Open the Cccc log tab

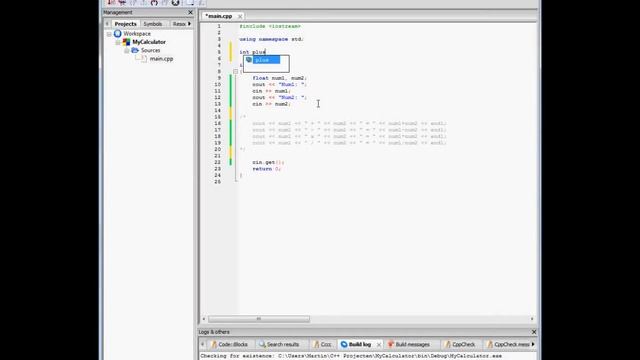click(x=322, y=344)
